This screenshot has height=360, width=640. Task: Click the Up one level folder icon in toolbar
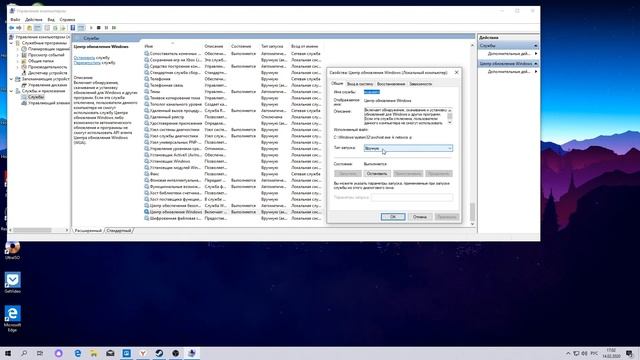(x=29, y=28)
